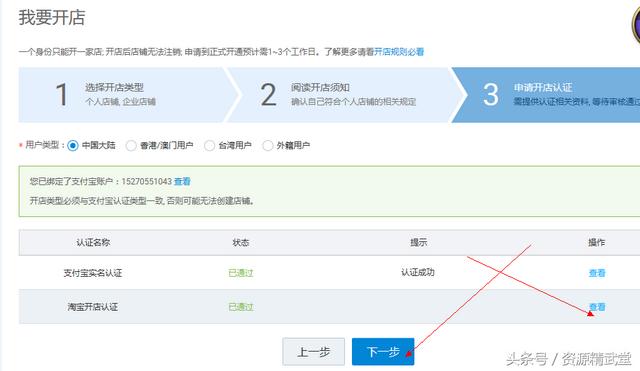Click the 操作 column header

coord(596,242)
